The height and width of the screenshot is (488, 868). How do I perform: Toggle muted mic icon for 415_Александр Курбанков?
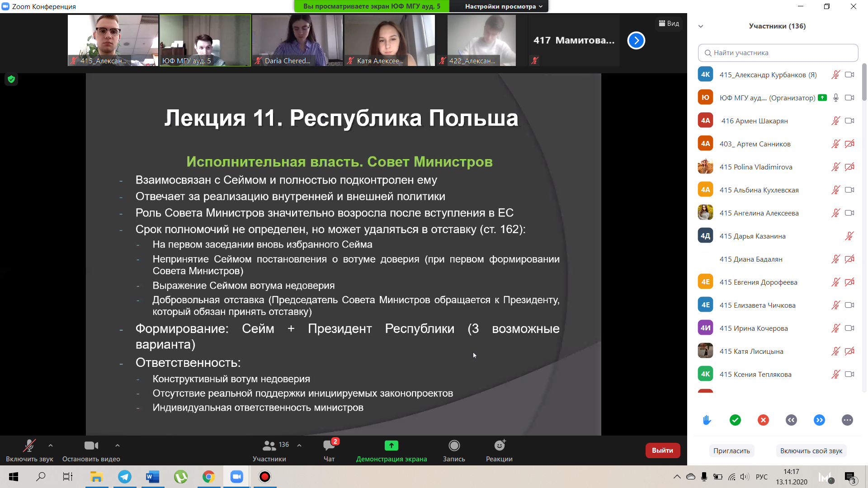pos(836,75)
